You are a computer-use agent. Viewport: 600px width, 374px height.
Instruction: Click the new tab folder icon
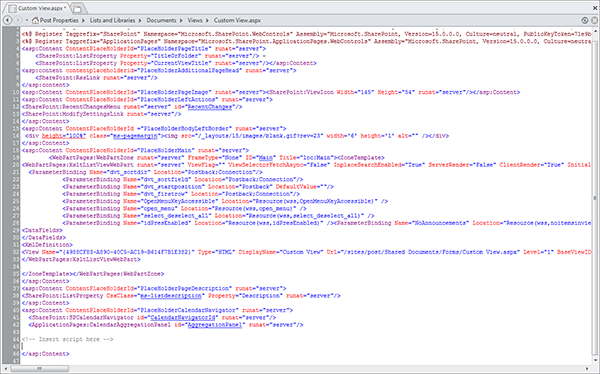pyautogui.click(x=77, y=8)
